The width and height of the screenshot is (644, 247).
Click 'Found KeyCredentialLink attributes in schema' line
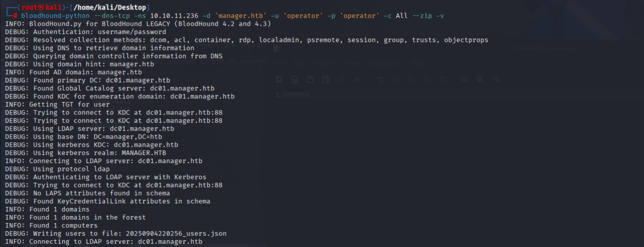click(107, 202)
